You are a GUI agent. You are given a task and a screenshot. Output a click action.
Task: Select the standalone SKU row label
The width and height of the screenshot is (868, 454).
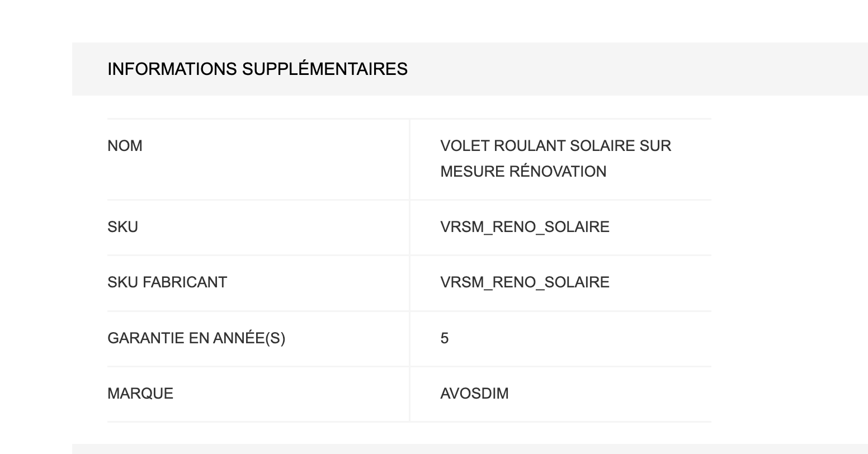tap(122, 227)
